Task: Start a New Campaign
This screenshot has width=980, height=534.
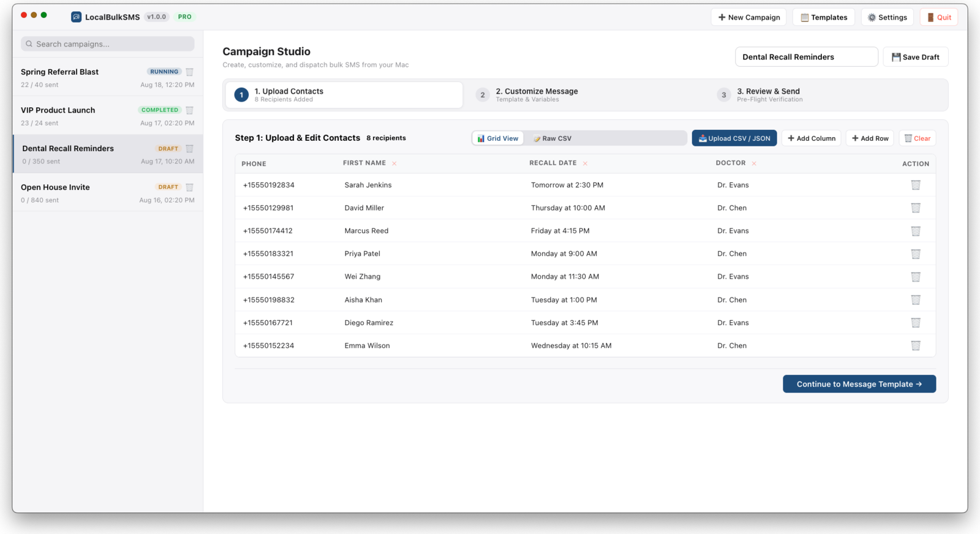Action: pyautogui.click(x=749, y=17)
